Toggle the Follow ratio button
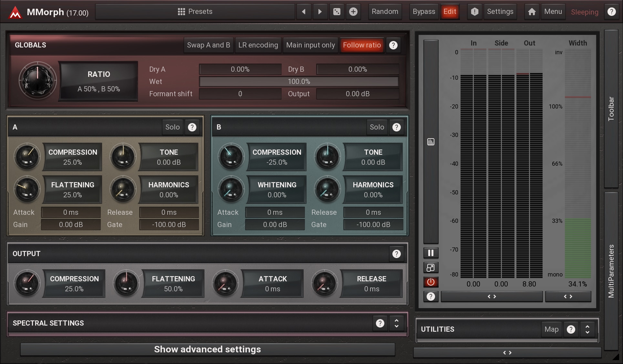This screenshot has height=364, width=623. pos(362,45)
